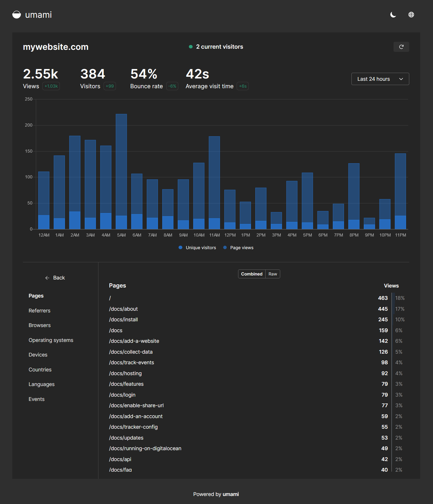
Task: Toggle Page views legend dot
Action: pyautogui.click(x=225, y=247)
